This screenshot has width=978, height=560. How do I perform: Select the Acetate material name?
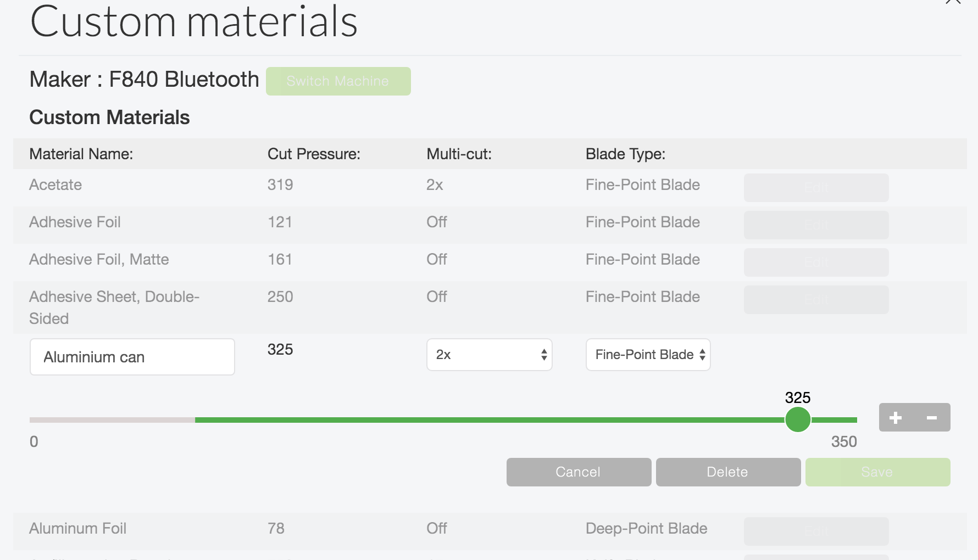55,185
